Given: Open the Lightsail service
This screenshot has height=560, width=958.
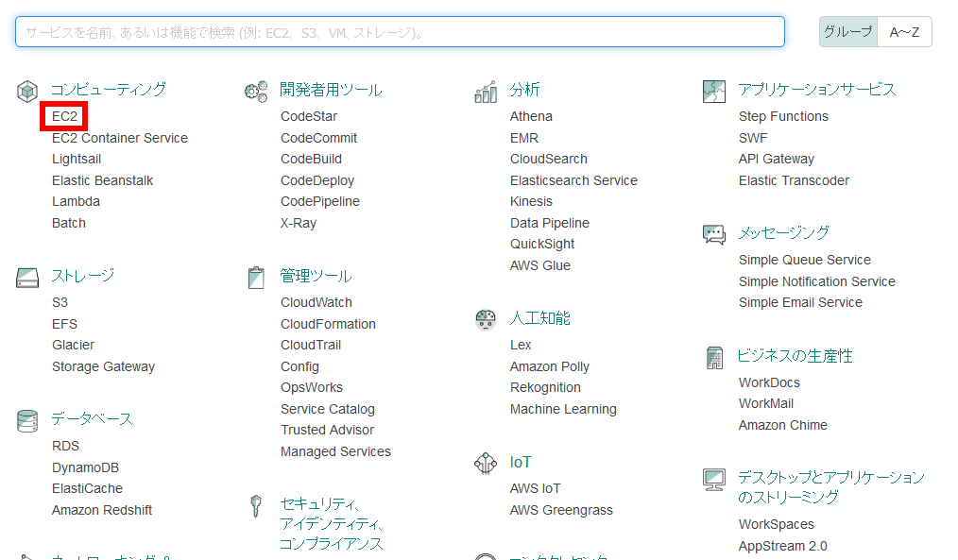Looking at the screenshot, I should point(77,159).
